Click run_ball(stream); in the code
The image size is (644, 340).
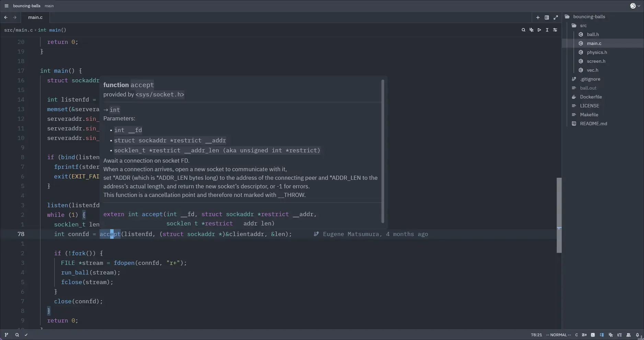click(x=91, y=272)
